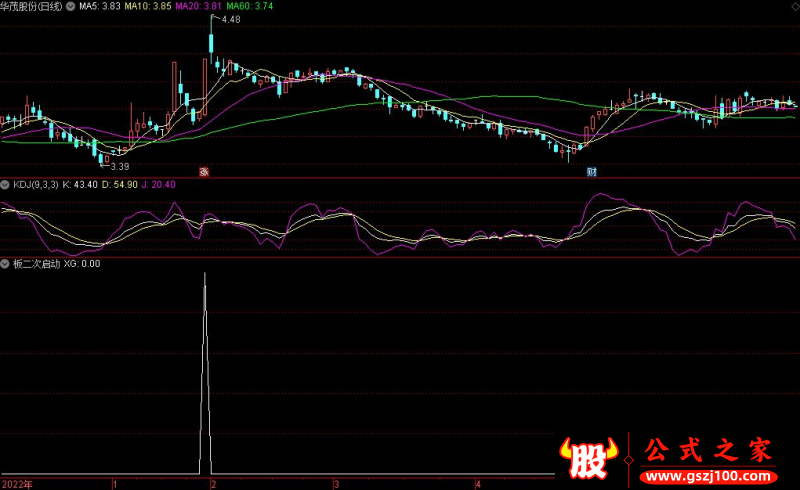This screenshot has width=800, height=490.
Task: Click the white XG signal spike peak
Action: [206, 275]
